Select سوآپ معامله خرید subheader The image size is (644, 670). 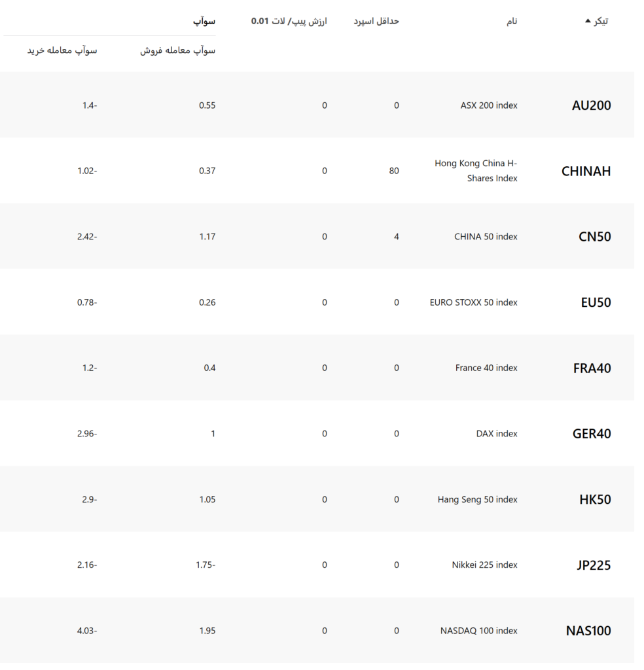62,50
